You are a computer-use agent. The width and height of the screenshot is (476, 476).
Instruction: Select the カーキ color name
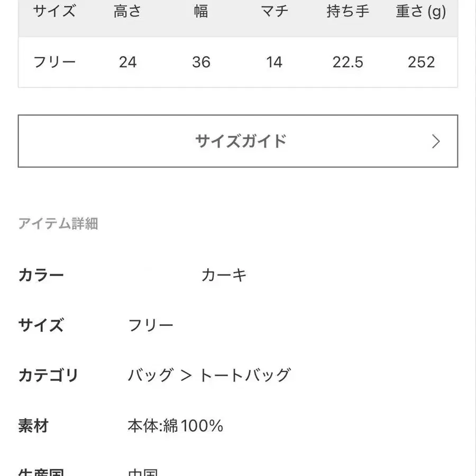(225, 274)
